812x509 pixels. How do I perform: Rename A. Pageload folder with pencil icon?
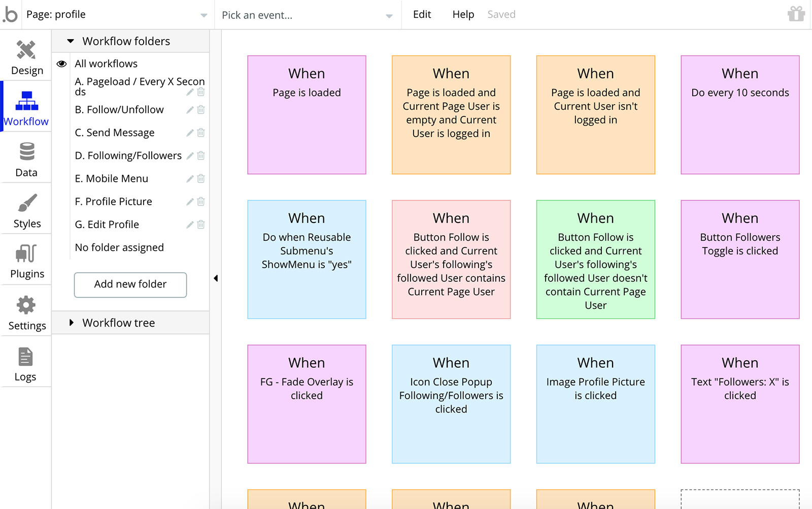(190, 92)
